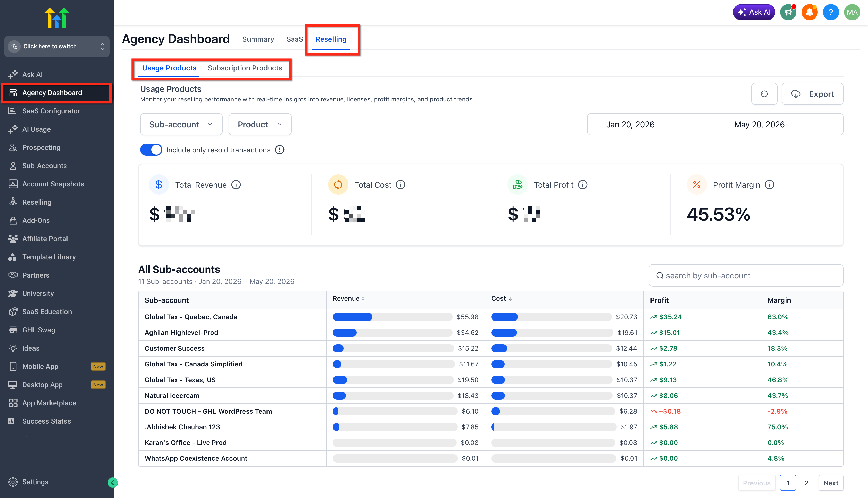Switch to the Subscription Products tab
Viewport: 868px width, 498px height.
[245, 68]
